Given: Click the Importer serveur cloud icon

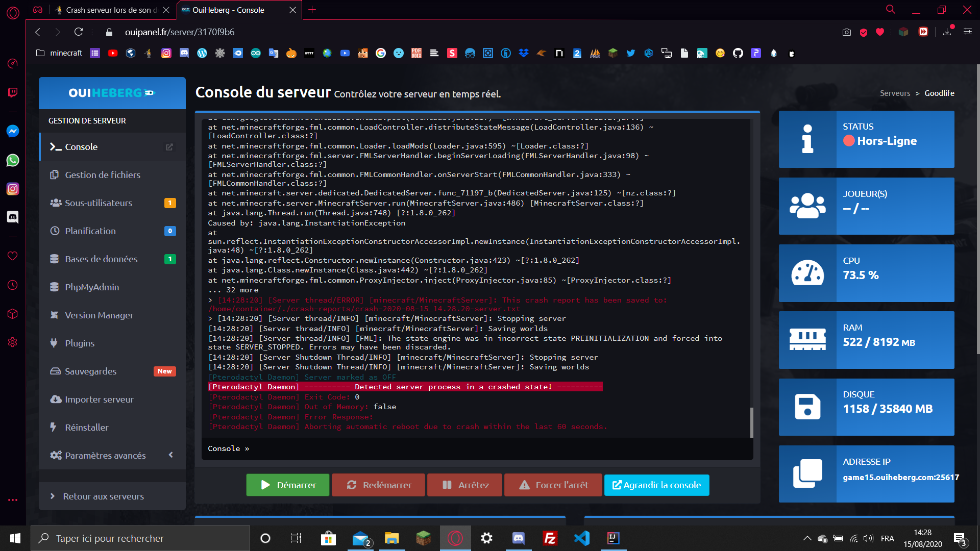Looking at the screenshot, I should tap(55, 399).
